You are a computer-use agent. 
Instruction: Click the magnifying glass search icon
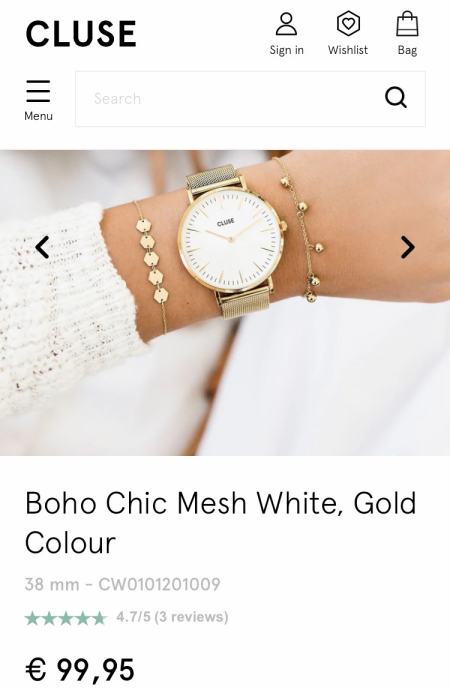pos(396,98)
